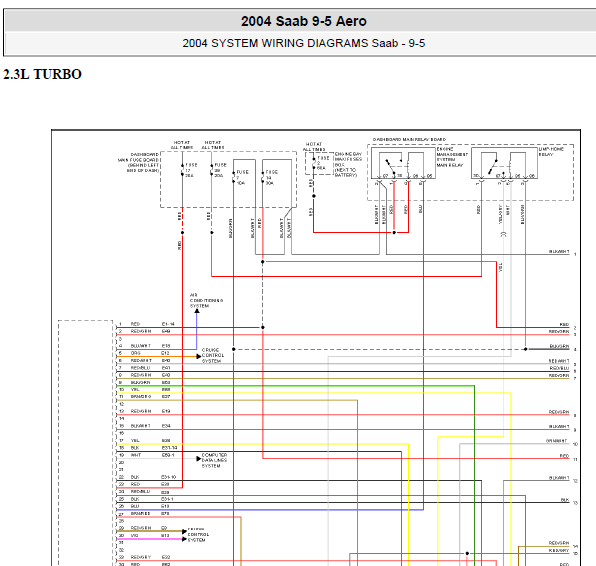Select the "2.3L TURBO" heading
This screenshot has width=596, height=566.
point(42,74)
